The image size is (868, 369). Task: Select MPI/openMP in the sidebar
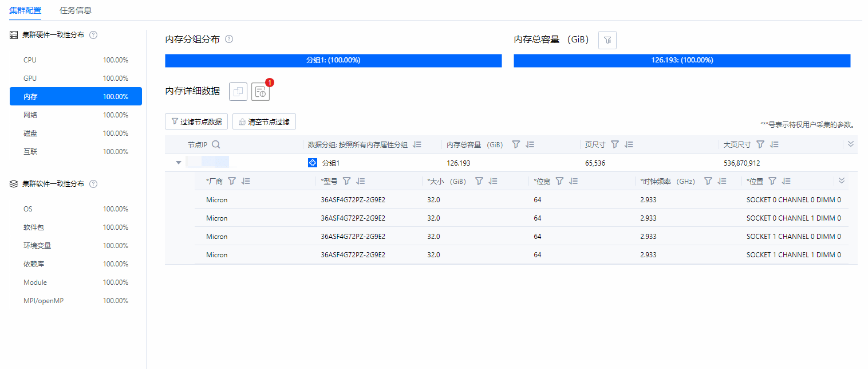tap(76, 301)
